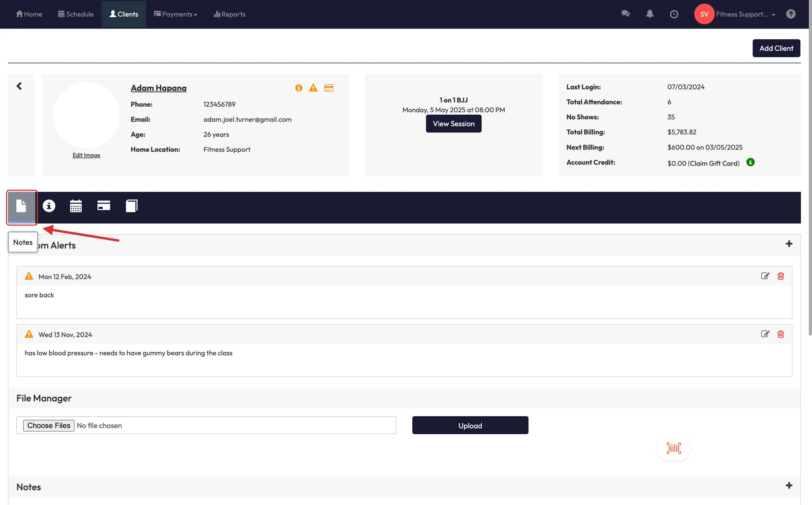This screenshot has height=505, width=812.
Task: Click the green Account Credit info icon
Action: pos(750,162)
